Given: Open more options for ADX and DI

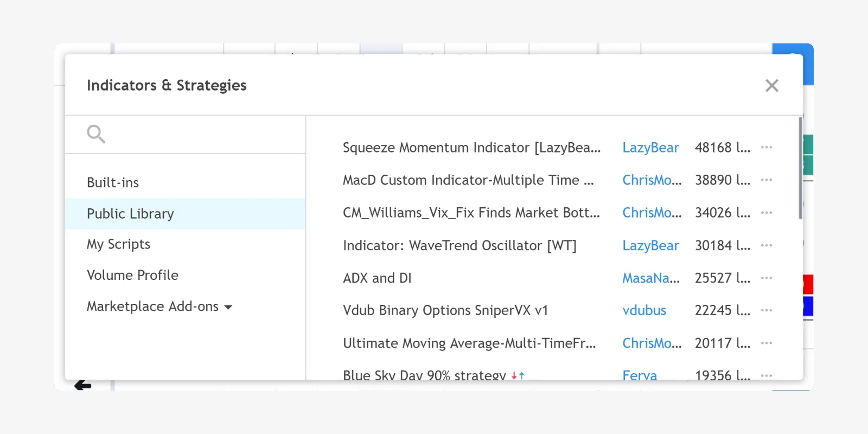Looking at the screenshot, I should [766, 278].
